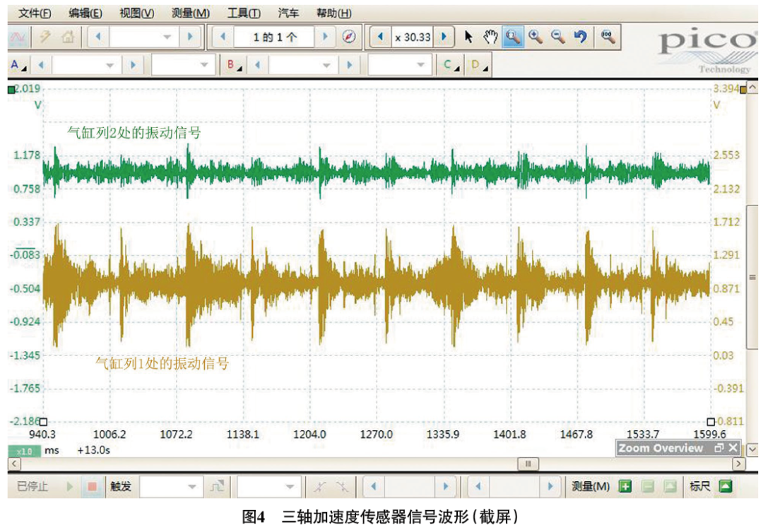
Task: Edit the '1 的 1 个' buffer field
Action: click(275, 37)
